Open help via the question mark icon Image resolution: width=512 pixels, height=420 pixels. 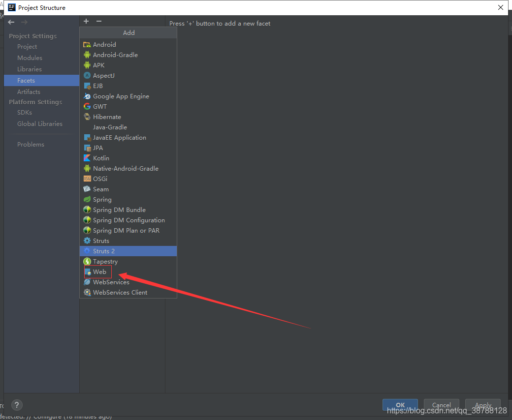[17, 405]
